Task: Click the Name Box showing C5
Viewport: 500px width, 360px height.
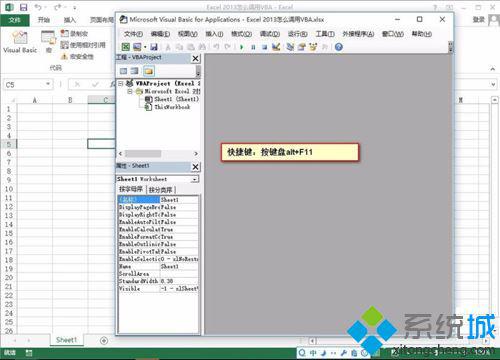Action: click(28, 85)
